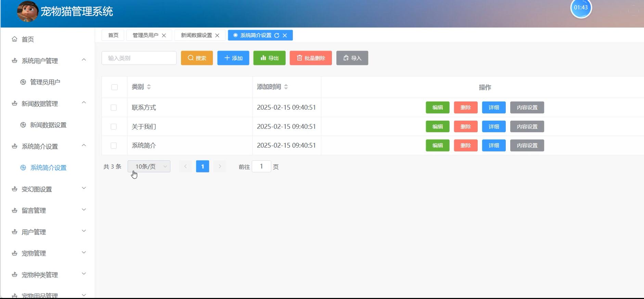Check the 系统简介 row checkbox
Image resolution: width=644 pixels, height=299 pixels.
(114, 146)
